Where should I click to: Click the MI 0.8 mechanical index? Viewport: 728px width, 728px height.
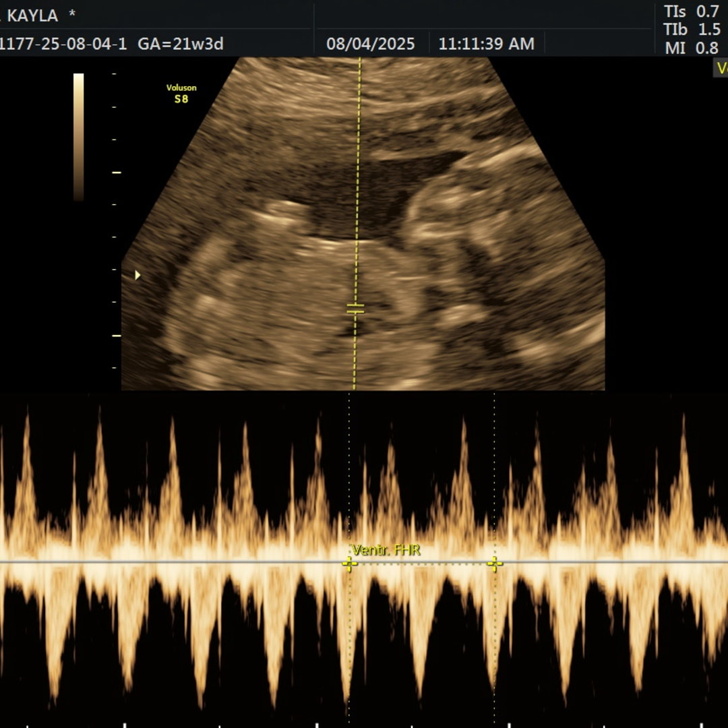coord(691,48)
